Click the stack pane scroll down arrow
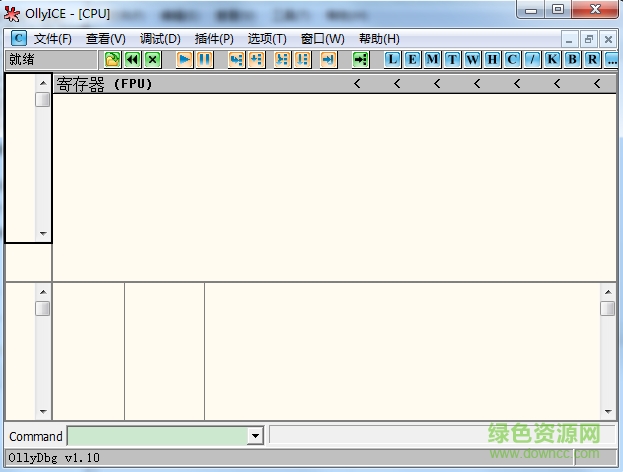 tap(608, 412)
